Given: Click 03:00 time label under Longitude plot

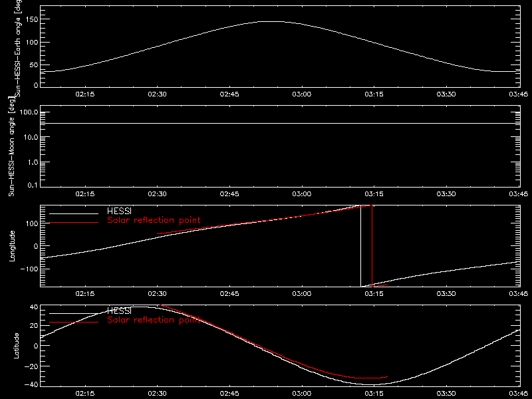Looking at the screenshot, I should coord(302,293).
